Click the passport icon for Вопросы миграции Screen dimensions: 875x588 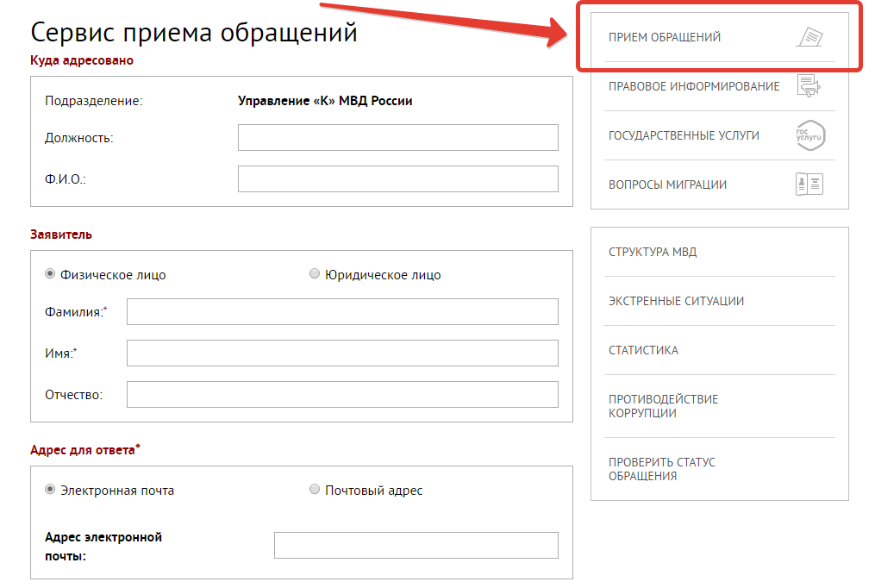point(809,185)
